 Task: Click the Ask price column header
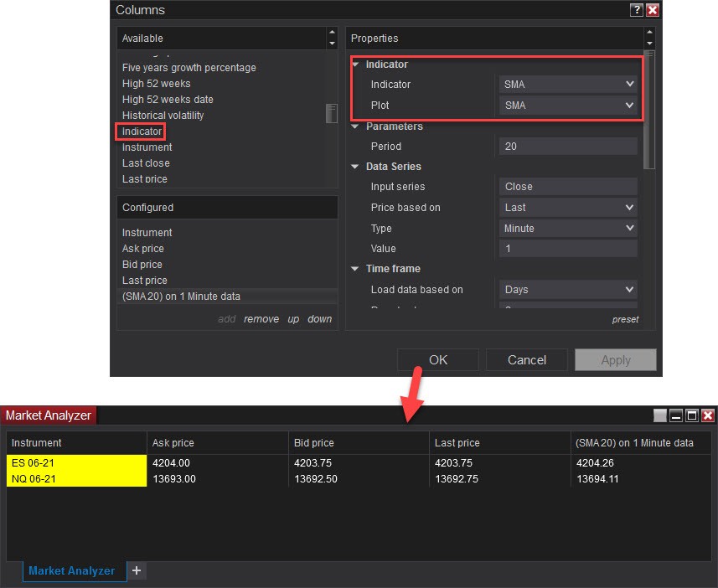[218, 443]
